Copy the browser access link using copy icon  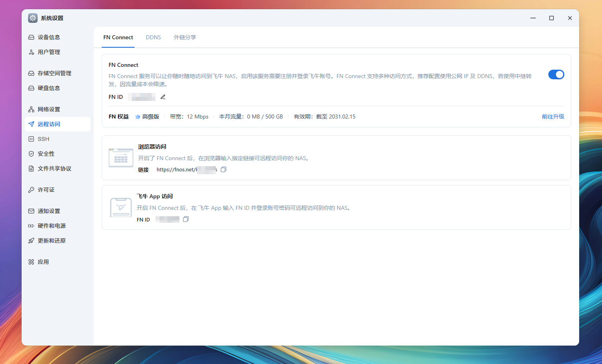click(223, 169)
